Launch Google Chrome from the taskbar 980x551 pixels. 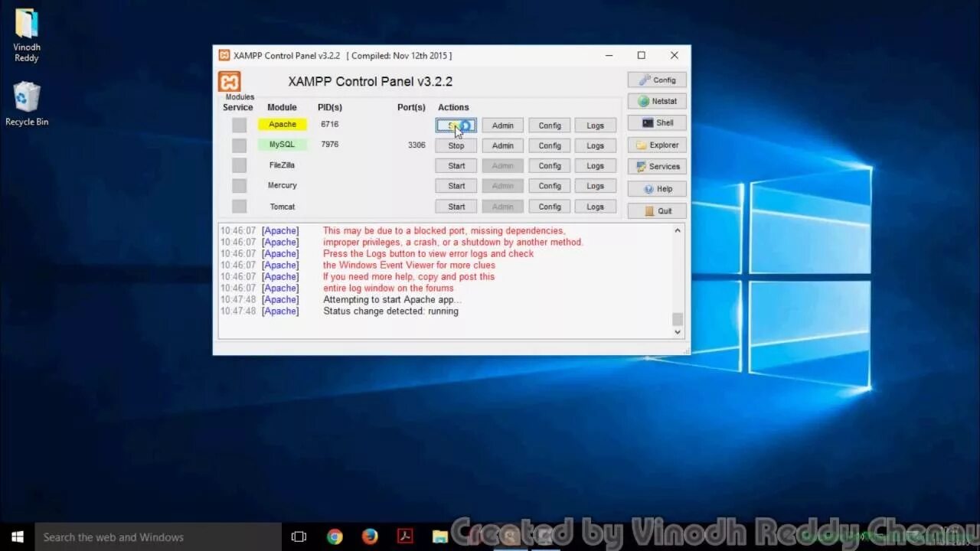click(x=335, y=537)
